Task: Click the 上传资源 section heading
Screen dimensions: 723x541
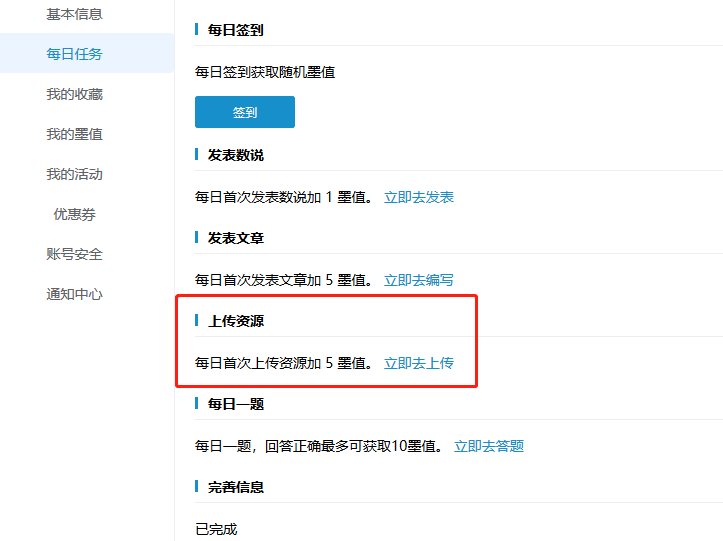Action: click(235, 321)
